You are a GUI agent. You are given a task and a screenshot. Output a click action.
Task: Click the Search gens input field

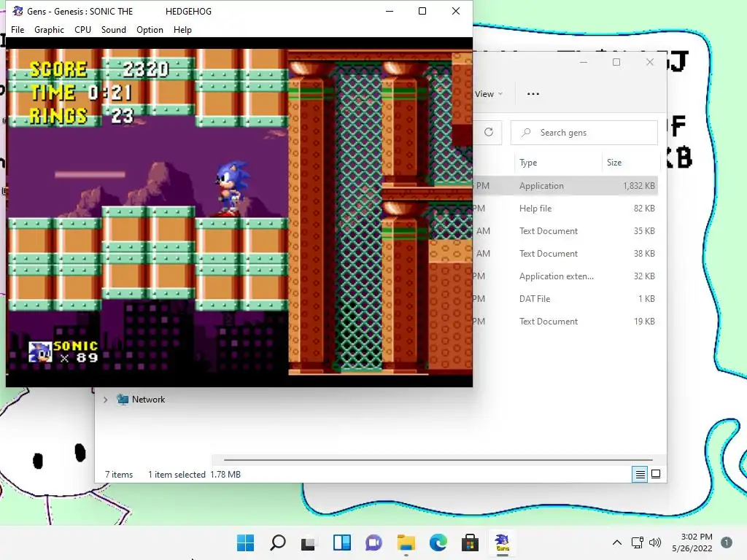(x=584, y=133)
